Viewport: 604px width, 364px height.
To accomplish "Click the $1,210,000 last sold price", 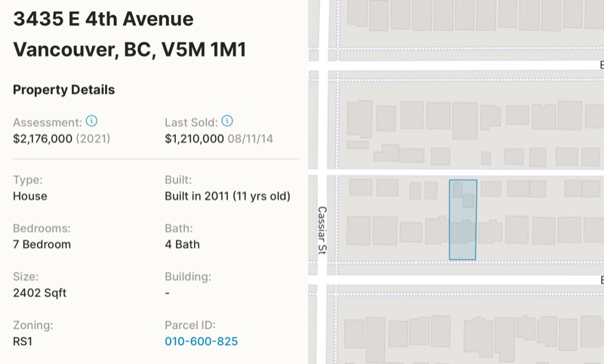I will point(194,139).
